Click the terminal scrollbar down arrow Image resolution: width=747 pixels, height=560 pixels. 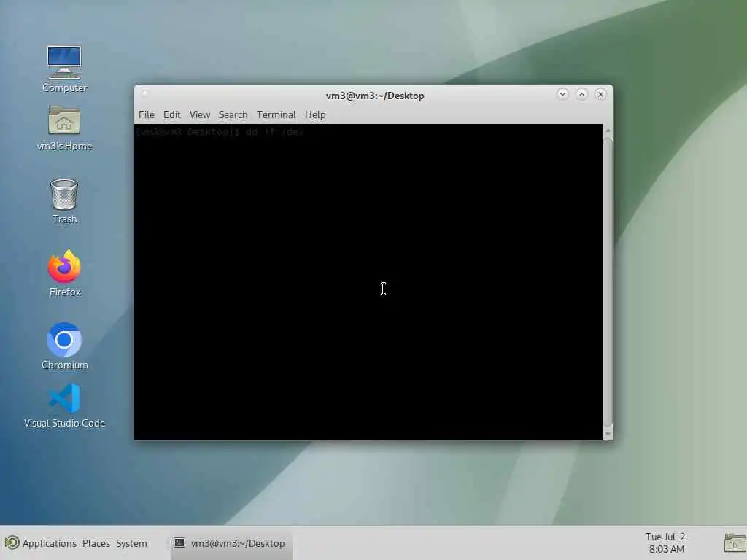tap(608, 434)
